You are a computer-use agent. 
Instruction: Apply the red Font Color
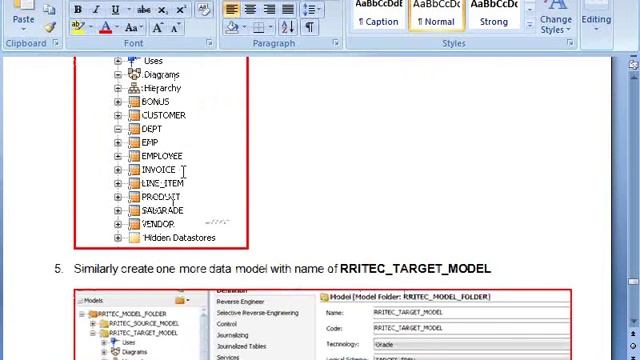point(105,27)
